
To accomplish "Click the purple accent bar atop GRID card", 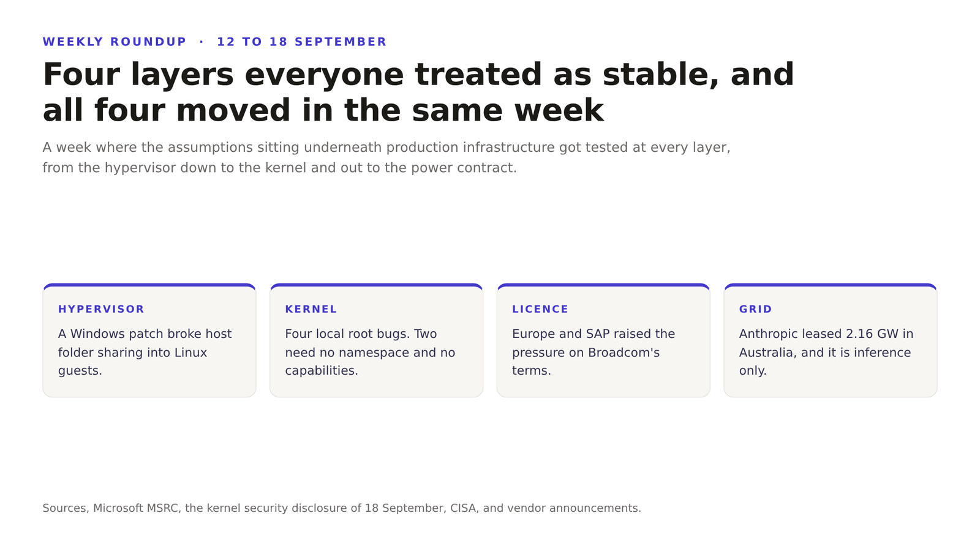I will click(831, 285).
